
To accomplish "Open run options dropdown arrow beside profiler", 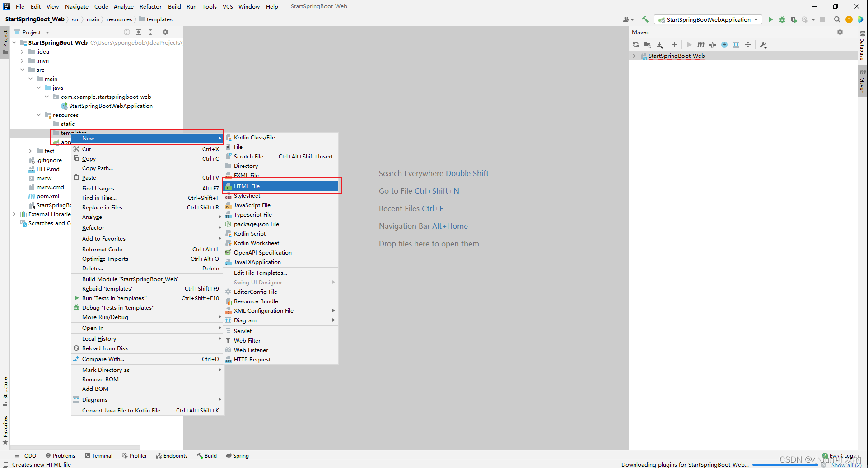I will 813,19.
